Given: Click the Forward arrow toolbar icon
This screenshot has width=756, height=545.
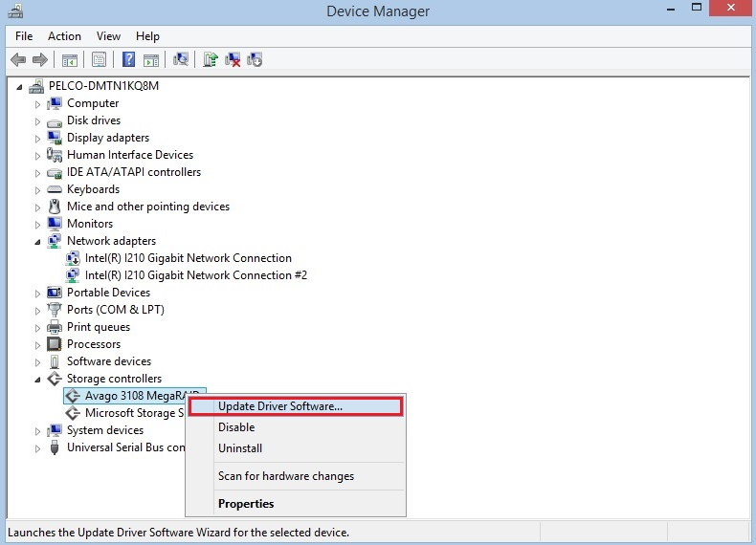Looking at the screenshot, I should pos(40,59).
